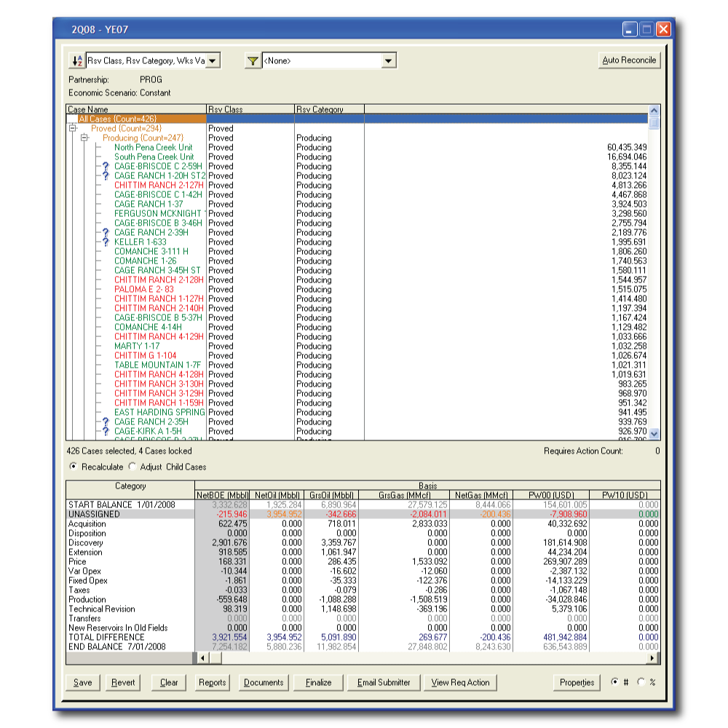Click the View Req Action button
The image size is (728, 728).
(x=460, y=683)
